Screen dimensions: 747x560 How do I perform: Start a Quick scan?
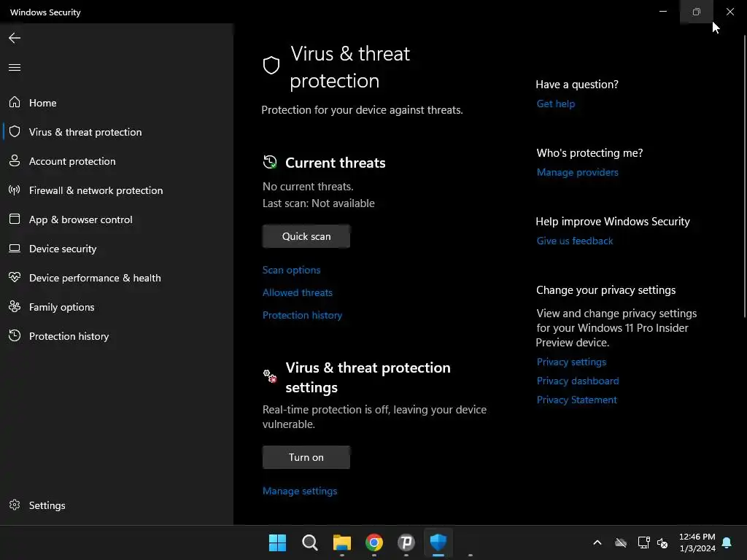[x=306, y=236]
